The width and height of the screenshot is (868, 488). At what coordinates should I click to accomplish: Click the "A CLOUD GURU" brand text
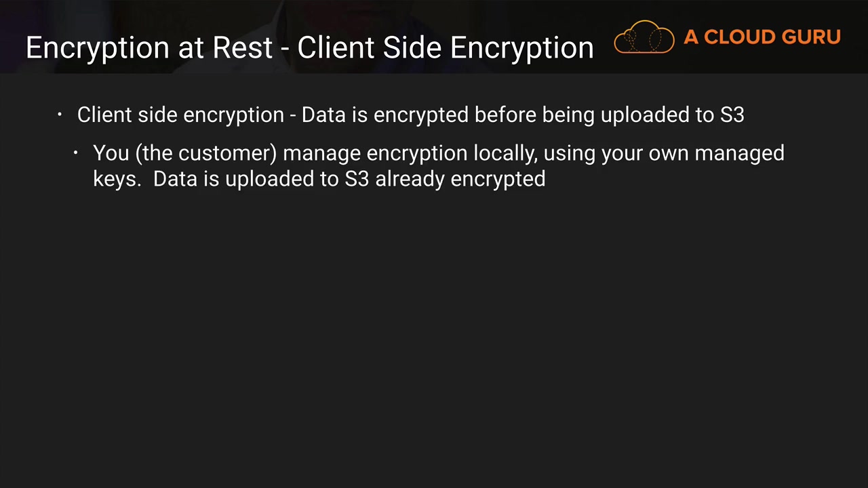[762, 37]
